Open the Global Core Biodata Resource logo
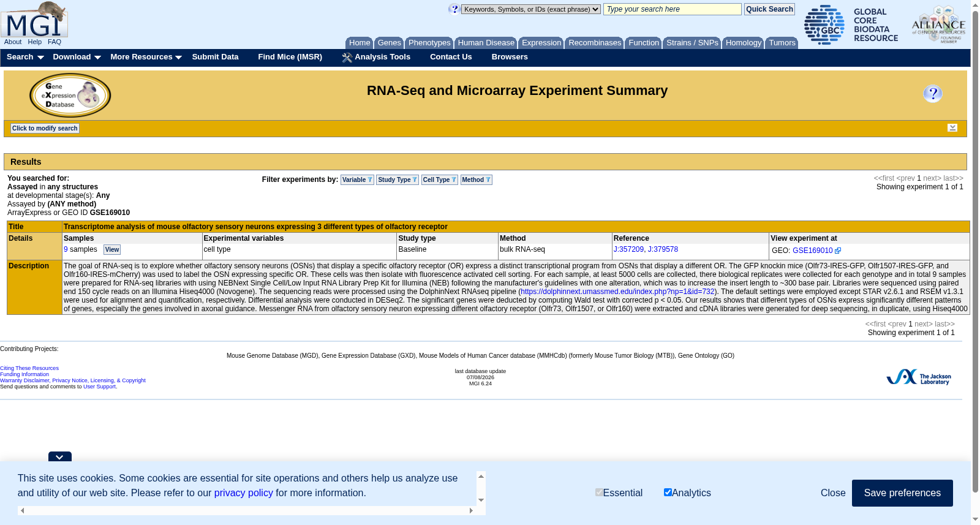 [x=851, y=25]
